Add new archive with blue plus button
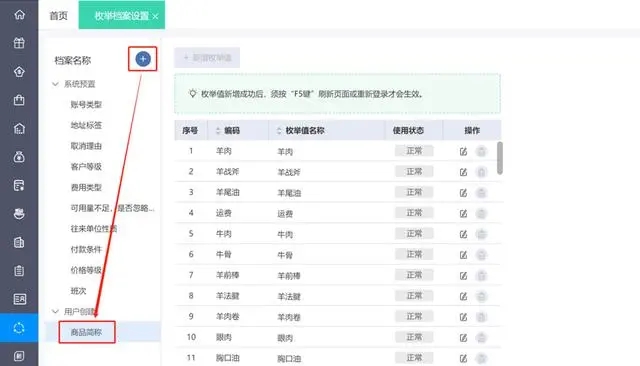640x366 pixels. point(142,59)
